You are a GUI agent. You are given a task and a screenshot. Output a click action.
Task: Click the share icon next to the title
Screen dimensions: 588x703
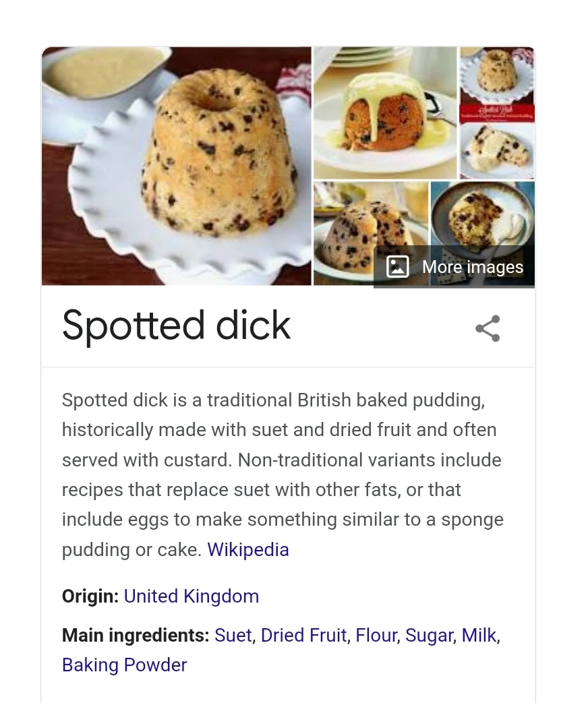(x=487, y=328)
